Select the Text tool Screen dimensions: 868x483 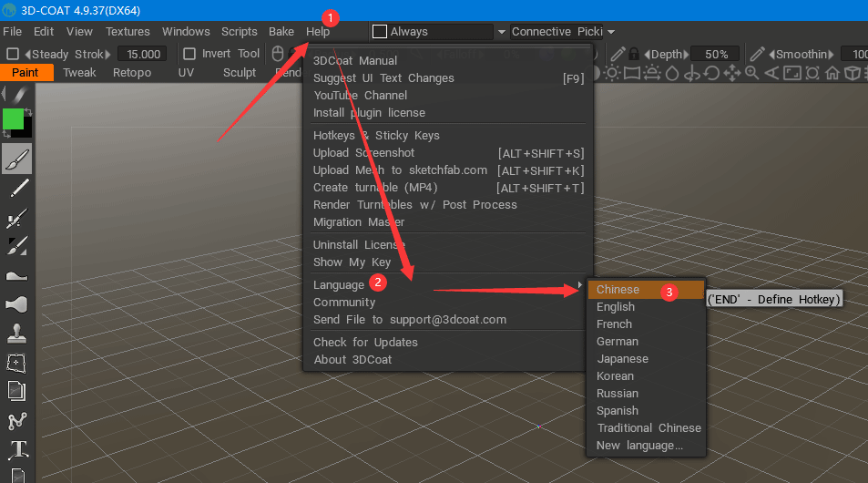(x=18, y=449)
